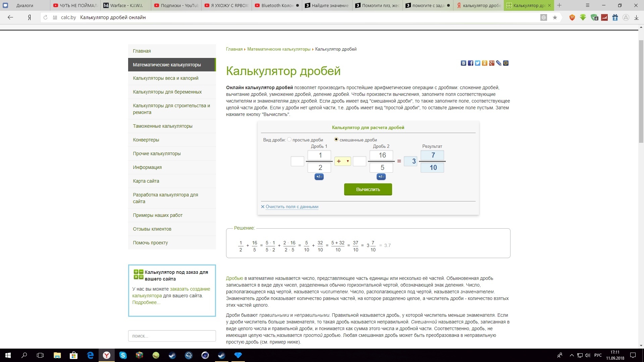Share via Google Plus icon
The width and height of the screenshot is (644, 362).
492,63
